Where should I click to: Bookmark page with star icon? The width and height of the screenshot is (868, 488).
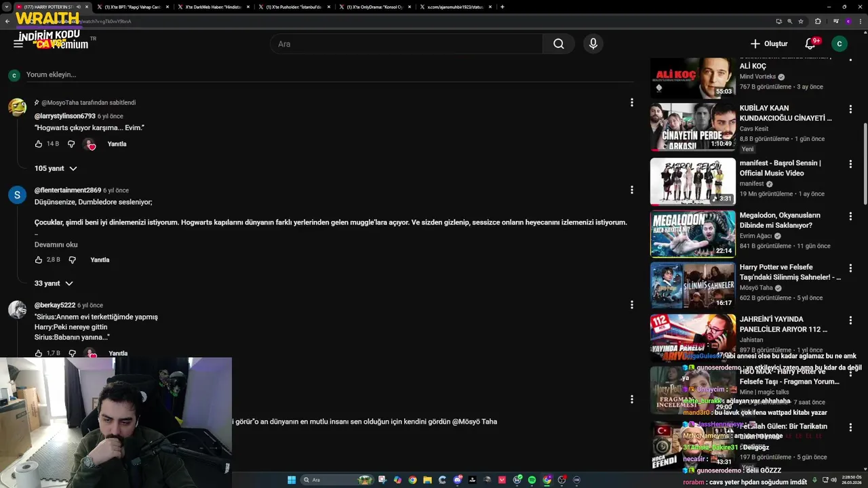coord(801,21)
